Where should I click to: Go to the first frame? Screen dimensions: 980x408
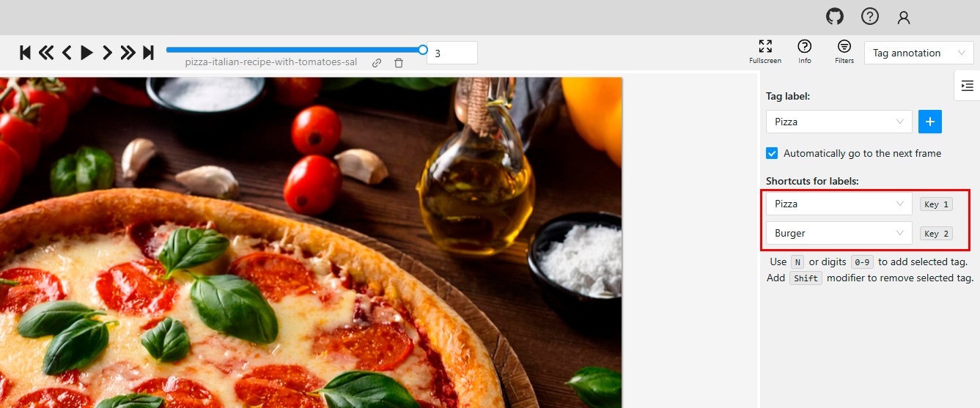coord(25,53)
